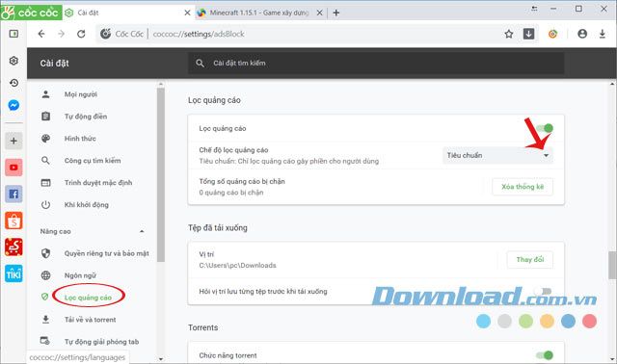Turn off the Lọc quảng cáo toggle
Screen dimensions: 617x364
pyautogui.click(x=545, y=128)
